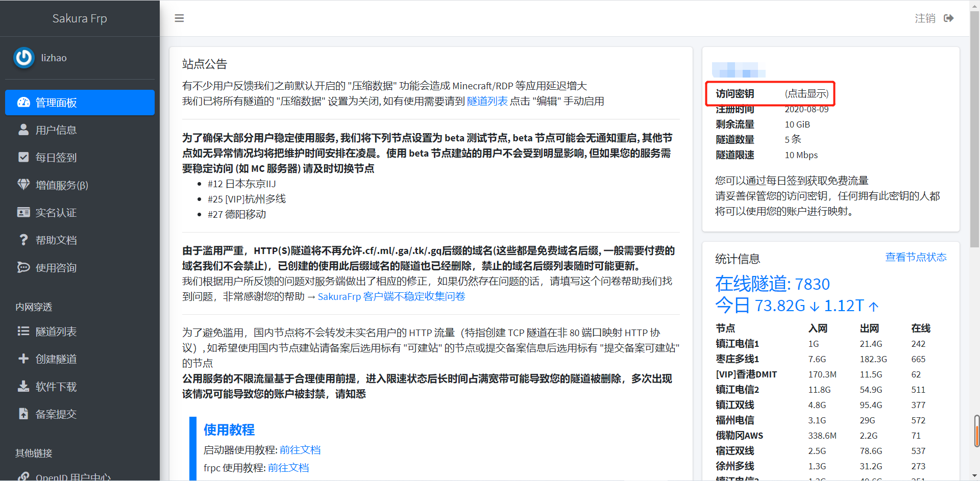The width and height of the screenshot is (980, 481).
Task: Toggle sidebar with hamburger menu icon
Action: point(179,18)
